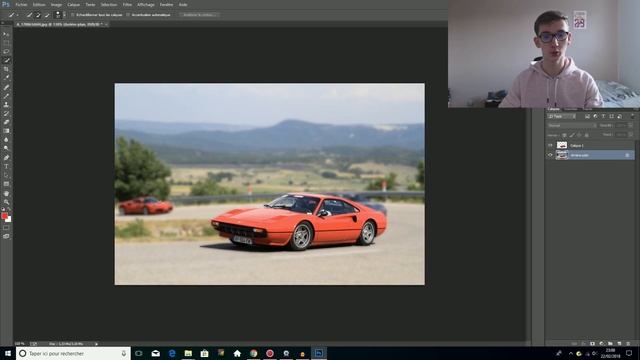The width and height of the screenshot is (640, 360).
Task: Select the Rectangular Marquee tool
Action: 6,43
